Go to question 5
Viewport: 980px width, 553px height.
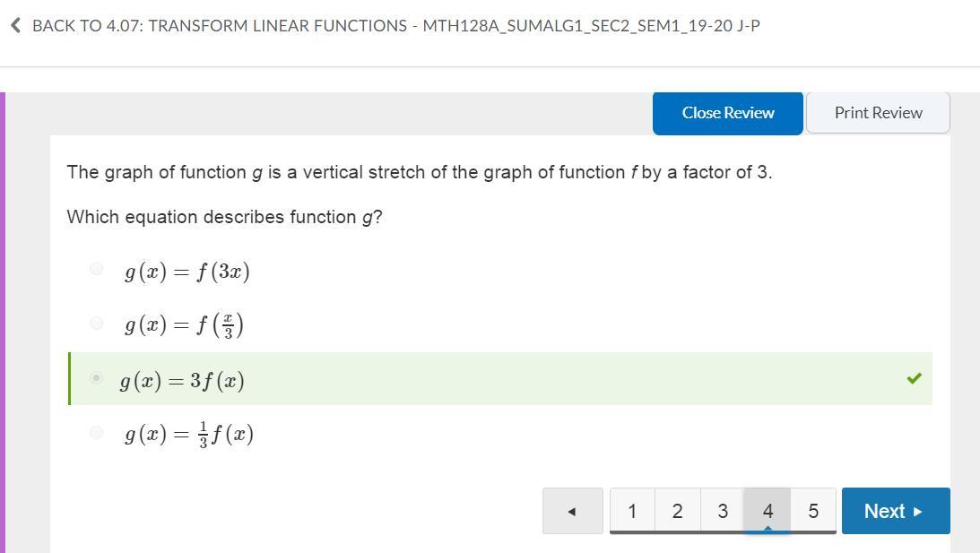coord(813,511)
